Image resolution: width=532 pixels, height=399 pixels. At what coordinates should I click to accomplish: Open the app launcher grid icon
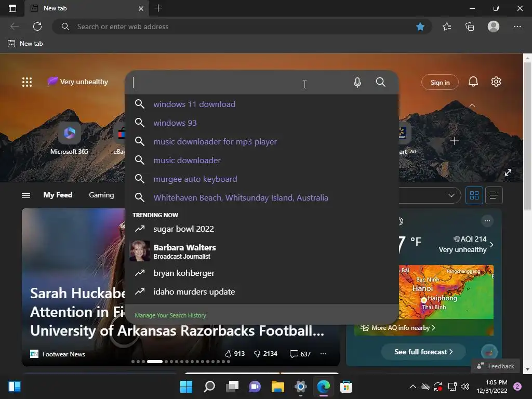[27, 82]
